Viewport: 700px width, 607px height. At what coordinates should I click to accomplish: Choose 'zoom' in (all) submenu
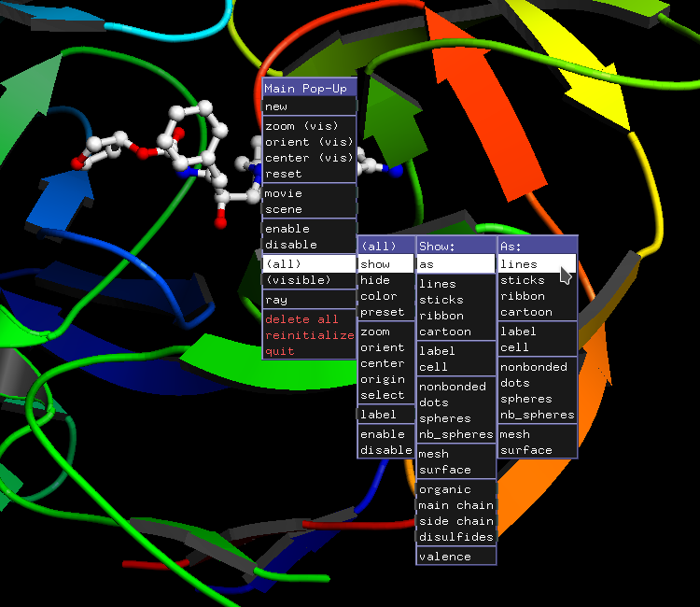click(386, 332)
